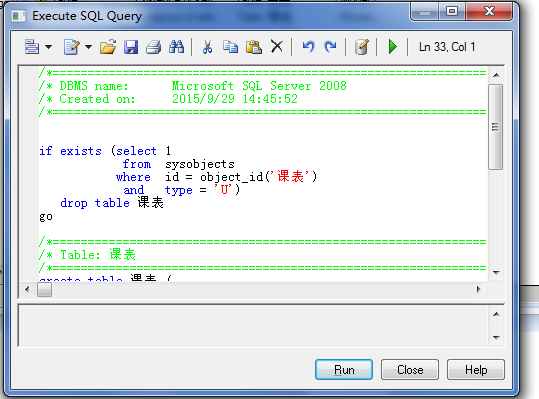Click the horizontal scrollbar left arrow
The image size is (539, 399).
coord(28,289)
